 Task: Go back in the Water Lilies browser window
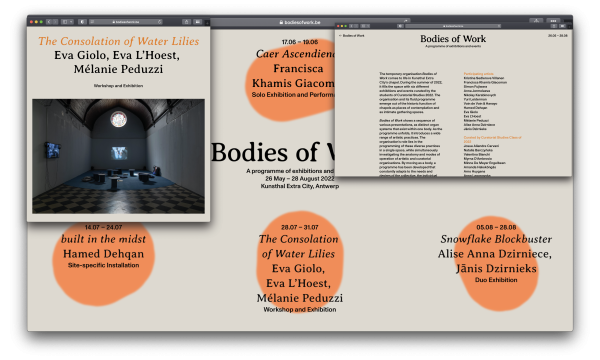[49, 22]
